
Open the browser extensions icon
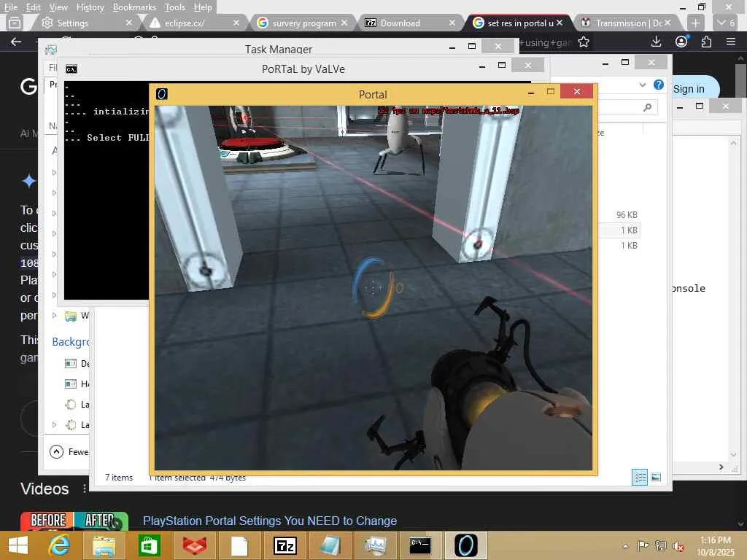click(706, 42)
